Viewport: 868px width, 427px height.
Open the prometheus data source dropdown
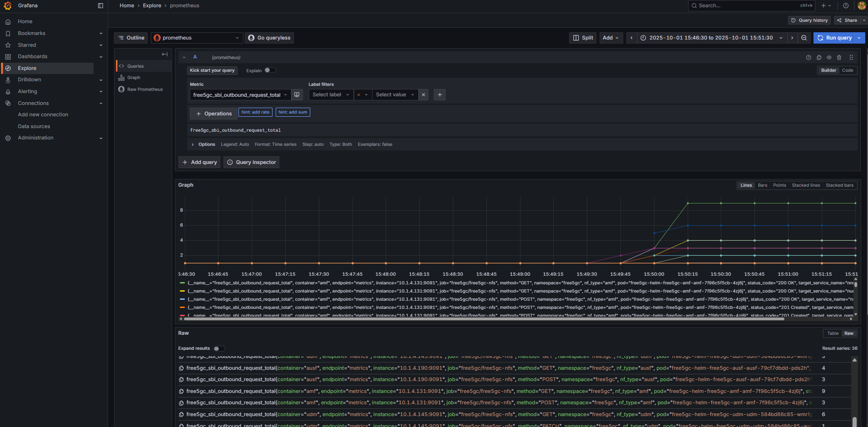197,38
